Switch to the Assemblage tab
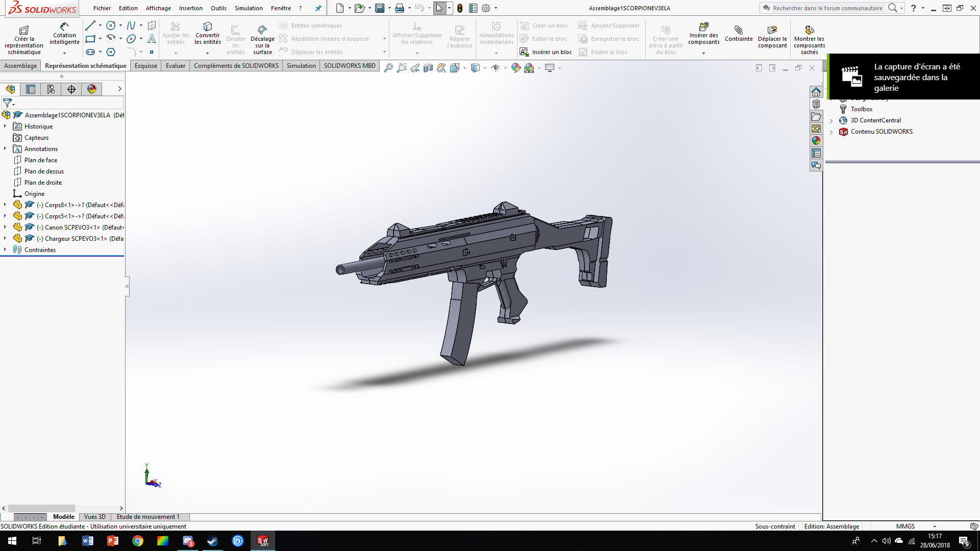This screenshot has height=551, width=980. pos(20,66)
